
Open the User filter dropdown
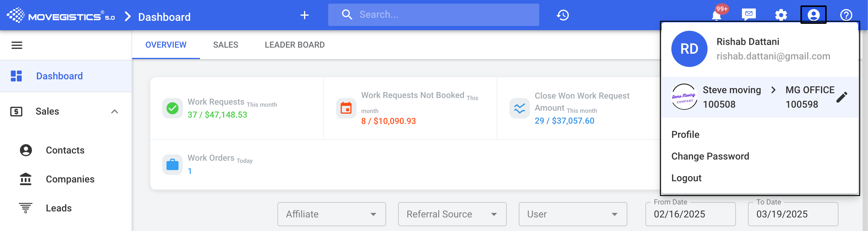pyautogui.click(x=572, y=214)
